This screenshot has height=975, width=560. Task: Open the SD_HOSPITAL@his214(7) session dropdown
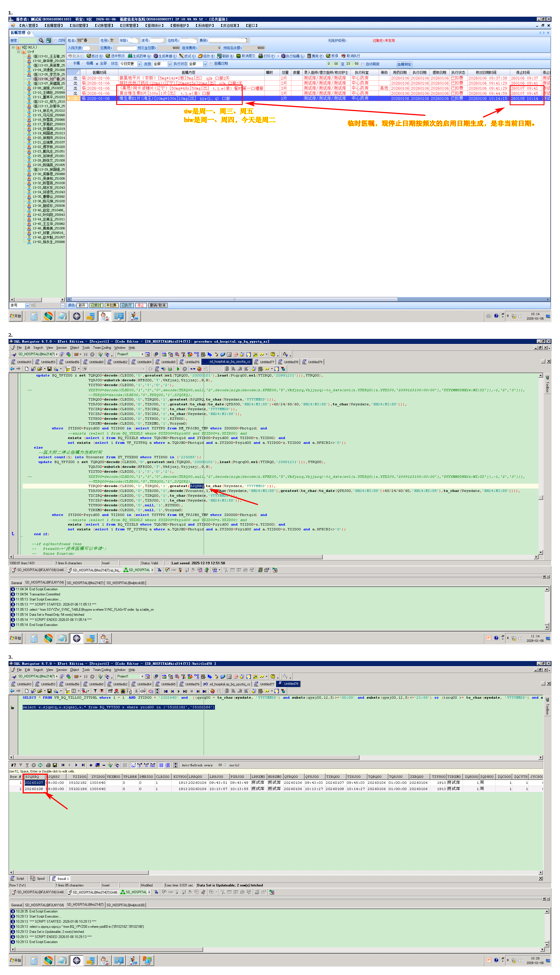click(x=57, y=354)
